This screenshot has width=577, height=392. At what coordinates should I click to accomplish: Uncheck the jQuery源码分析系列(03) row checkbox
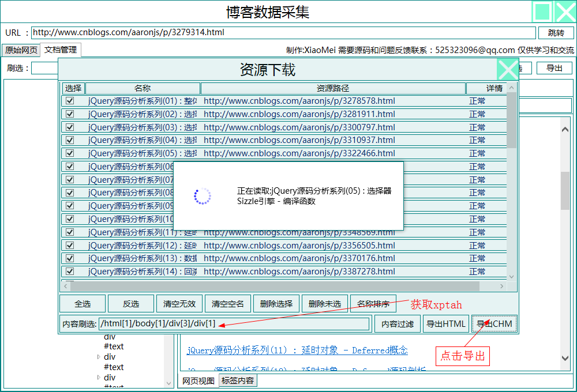point(70,127)
